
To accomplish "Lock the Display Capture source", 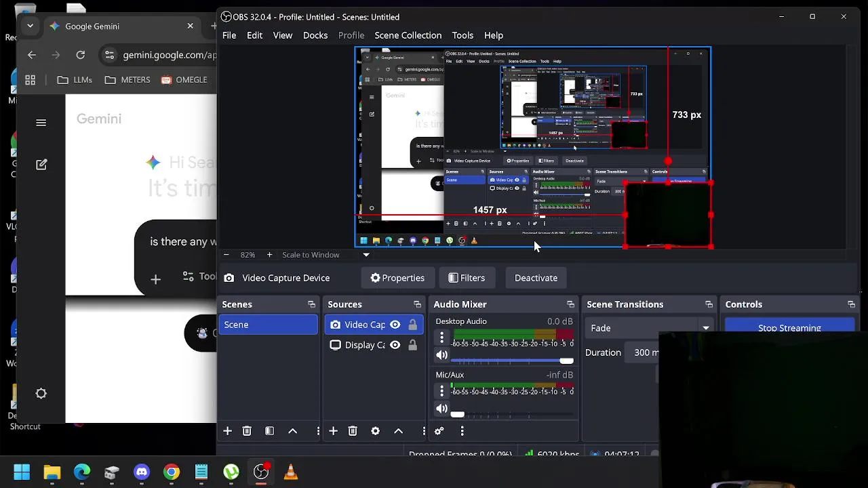I will point(412,345).
